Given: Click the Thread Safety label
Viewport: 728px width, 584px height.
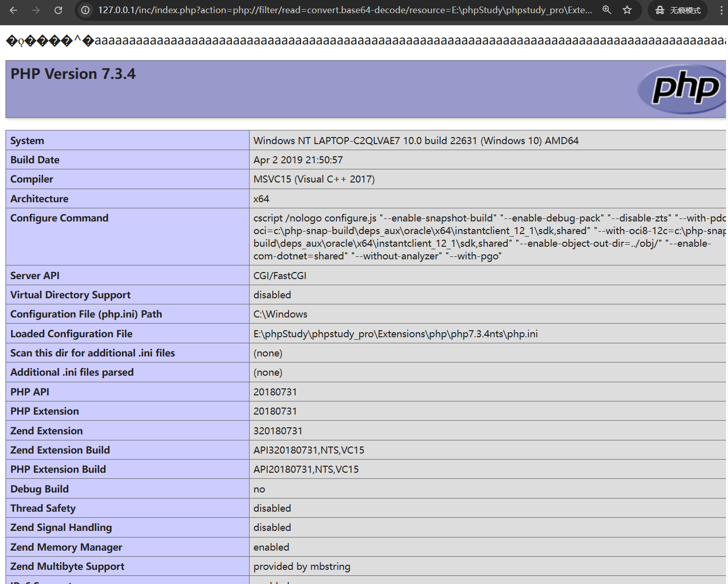Looking at the screenshot, I should click(43, 508).
